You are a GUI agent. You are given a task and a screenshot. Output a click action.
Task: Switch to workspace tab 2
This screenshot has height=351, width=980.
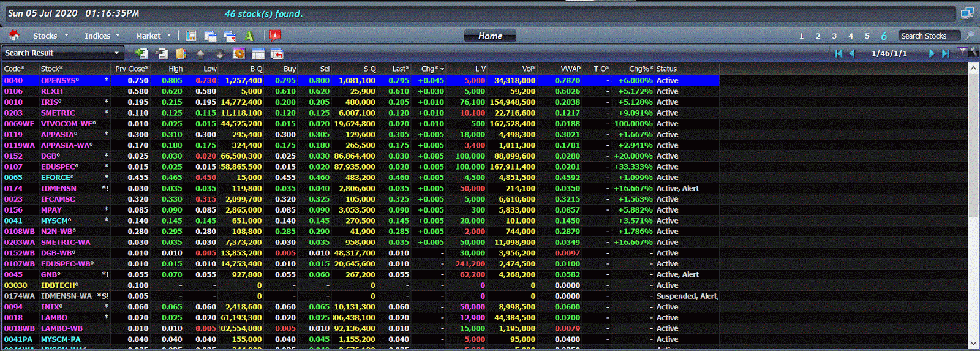818,36
